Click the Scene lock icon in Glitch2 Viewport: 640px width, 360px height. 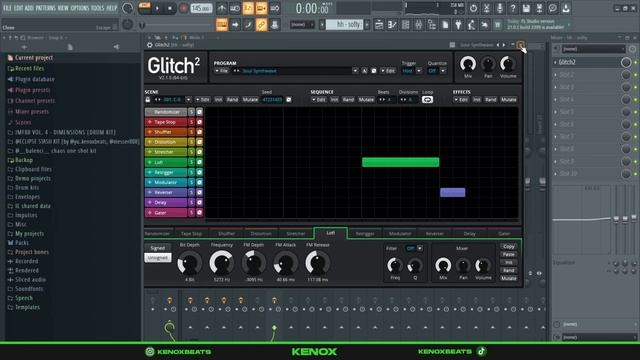(148, 100)
